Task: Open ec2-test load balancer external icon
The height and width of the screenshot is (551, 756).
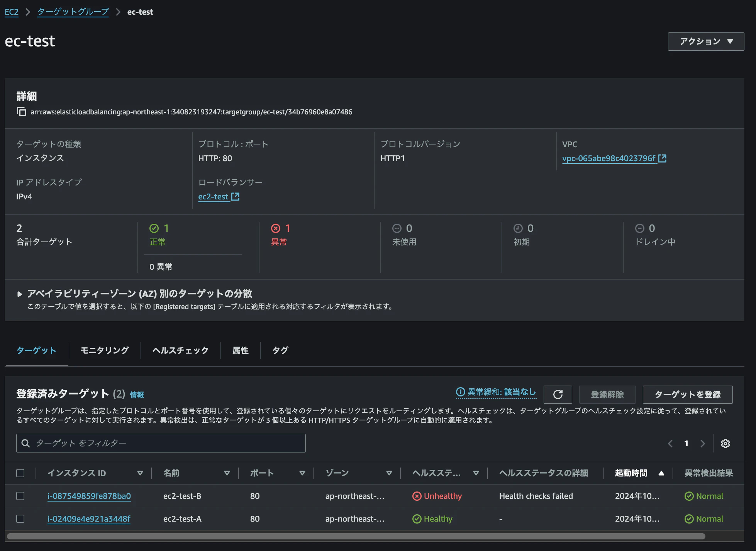Action: (x=235, y=197)
